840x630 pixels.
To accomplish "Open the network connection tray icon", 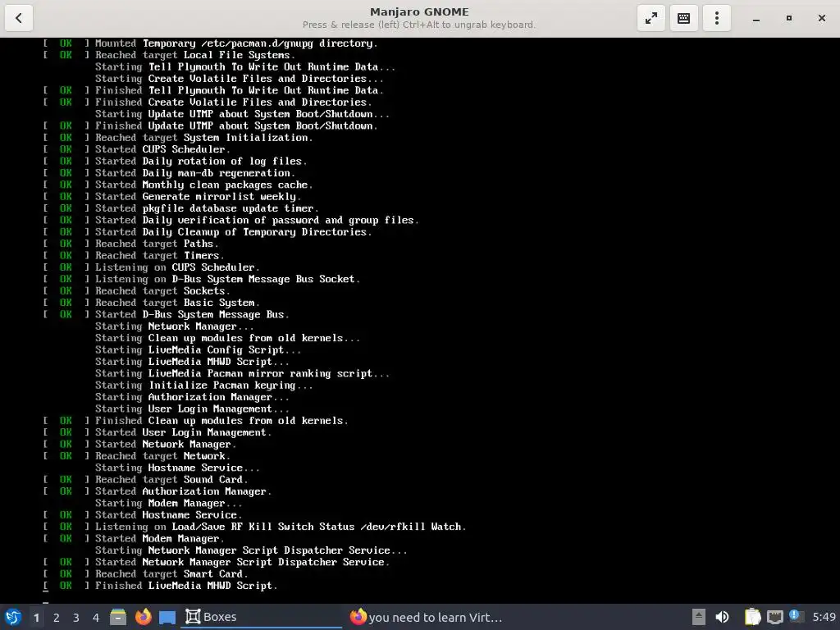I will click(x=774, y=617).
